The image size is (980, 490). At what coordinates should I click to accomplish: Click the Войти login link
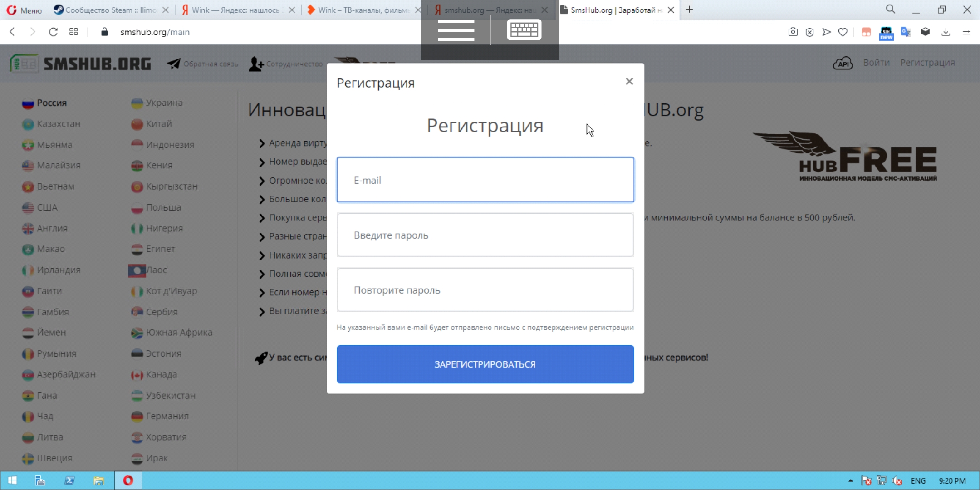(876, 63)
